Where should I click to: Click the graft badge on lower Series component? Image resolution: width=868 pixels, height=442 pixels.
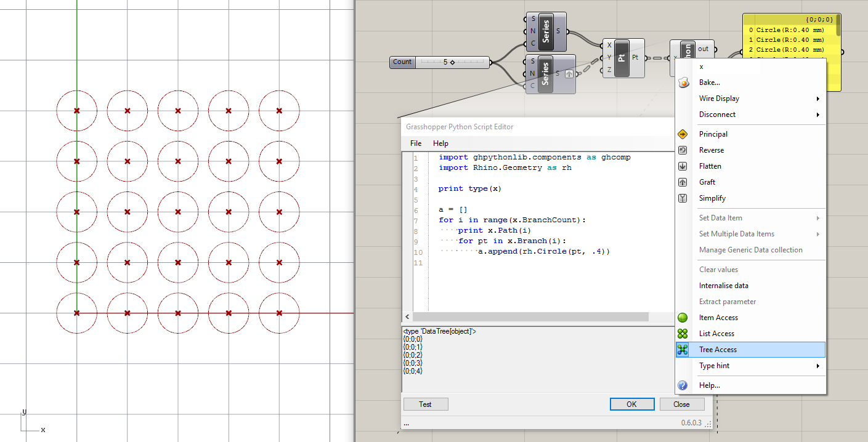point(569,74)
